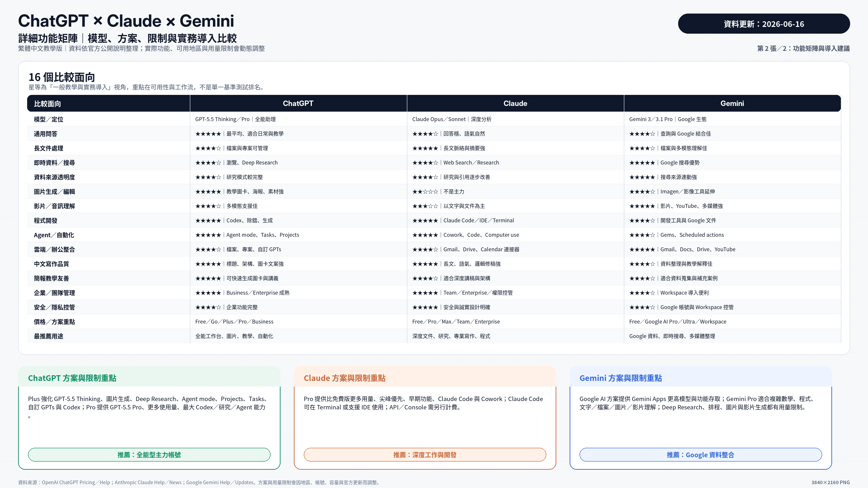Click the Claude two-star rating for 圖片生成
868x488 pixels.
(425, 192)
